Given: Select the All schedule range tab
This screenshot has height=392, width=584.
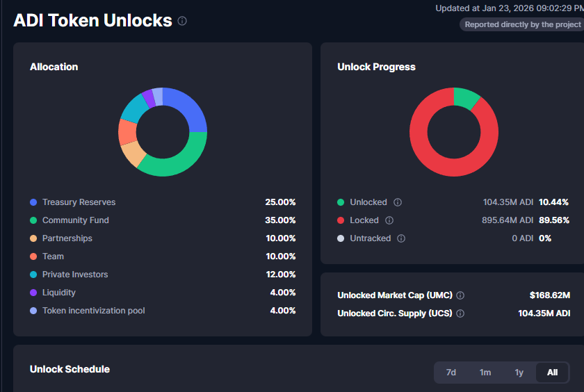Looking at the screenshot, I should tap(552, 373).
